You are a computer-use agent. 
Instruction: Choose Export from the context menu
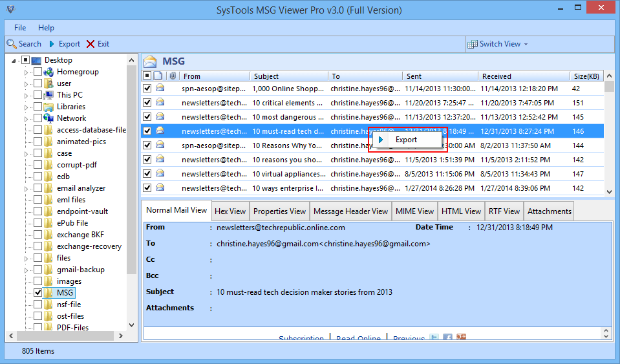pos(406,140)
